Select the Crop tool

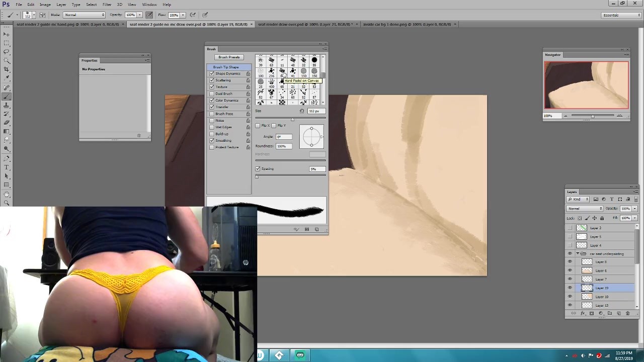click(x=7, y=69)
